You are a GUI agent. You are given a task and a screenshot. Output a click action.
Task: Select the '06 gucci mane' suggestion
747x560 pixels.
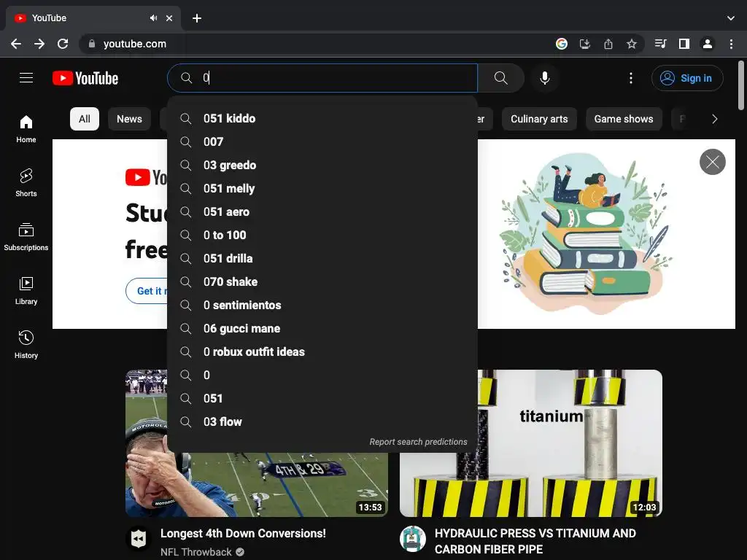pyautogui.click(x=322, y=329)
